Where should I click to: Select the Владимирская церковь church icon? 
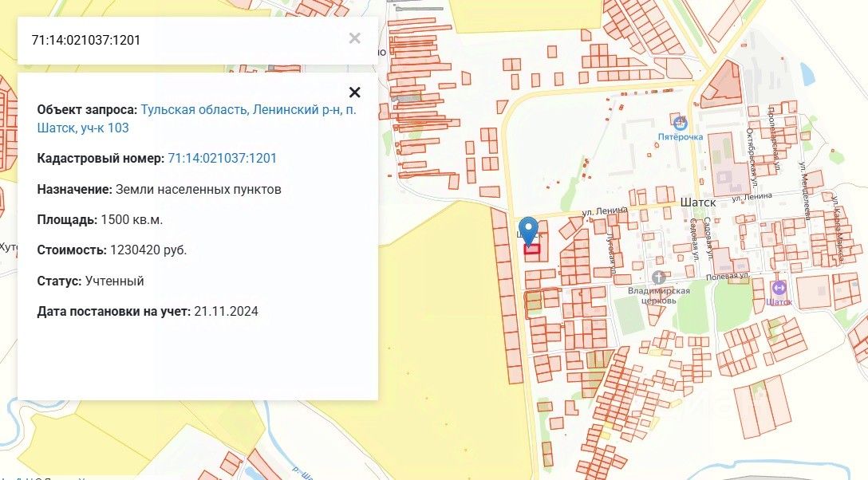pyautogui.click(x=658, y=277)
